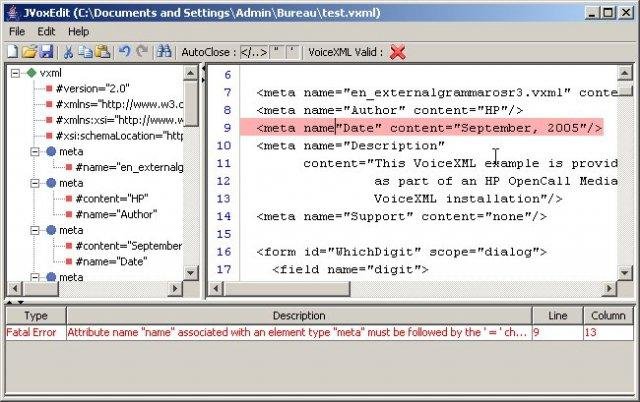The image size is (640, 402).
Task: Click the blue meta node icon above #content="HP"
Action: (x=51, y=183)
